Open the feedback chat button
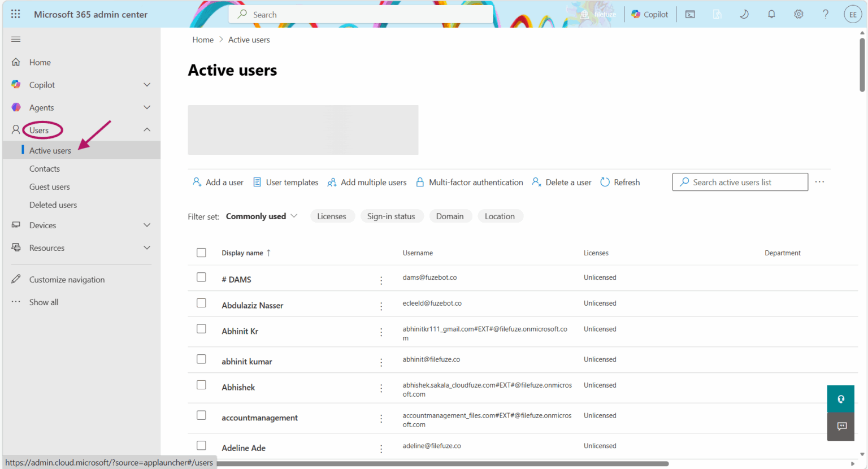 pyautogui.click(x=841, y=427)
